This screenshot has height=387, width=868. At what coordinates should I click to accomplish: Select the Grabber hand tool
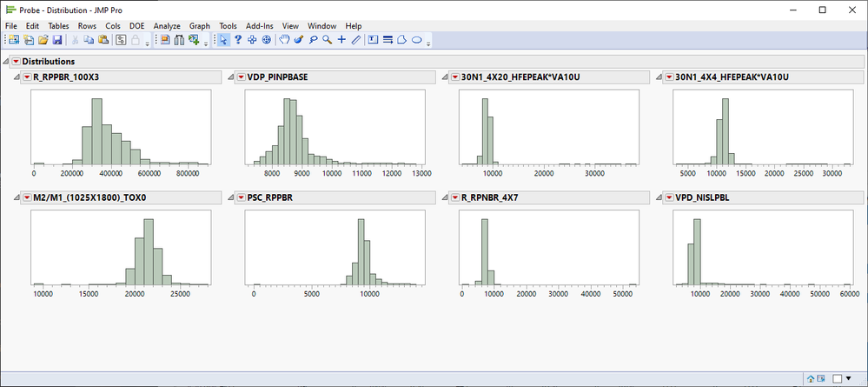point(283,39)
